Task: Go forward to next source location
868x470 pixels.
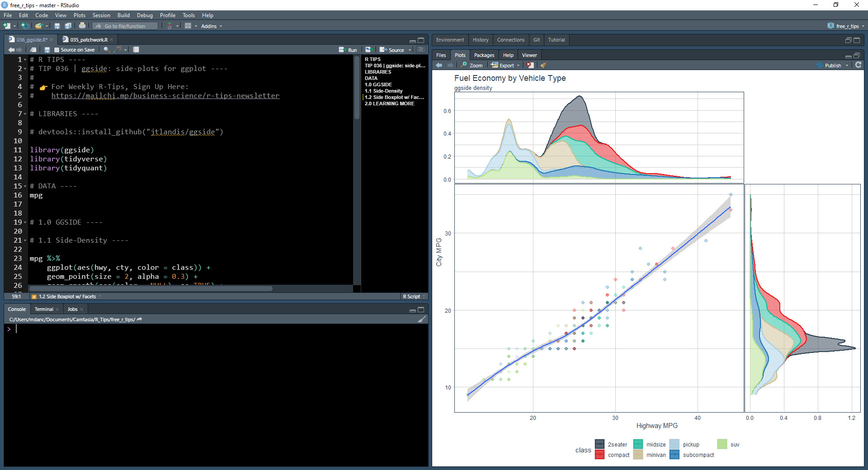Action: pos(19,50)
